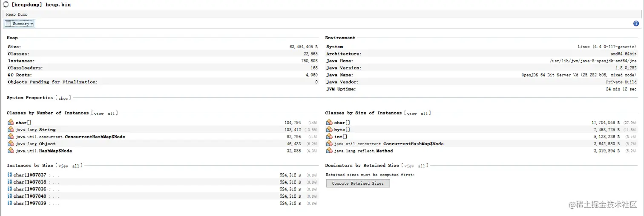644x216 pixels.
Task: Click java.lang.reflect.Method class icon
Action: 329,151
